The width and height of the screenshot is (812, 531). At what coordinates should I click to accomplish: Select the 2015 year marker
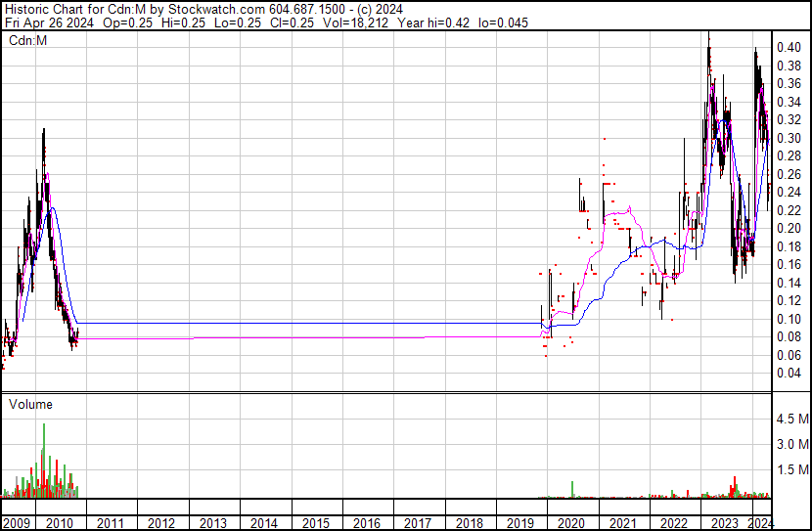[x=315, y=523]
